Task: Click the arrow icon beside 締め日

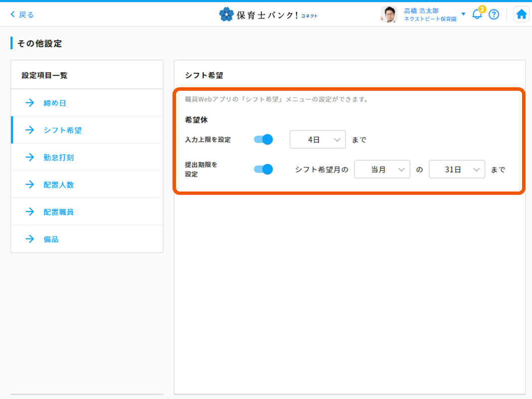Action: 30,103
